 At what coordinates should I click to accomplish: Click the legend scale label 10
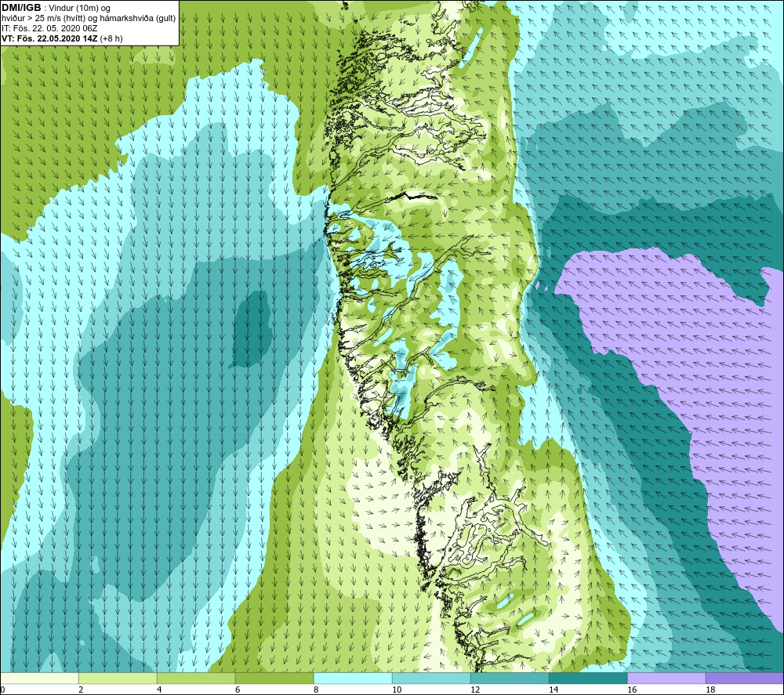coord(397,690)
